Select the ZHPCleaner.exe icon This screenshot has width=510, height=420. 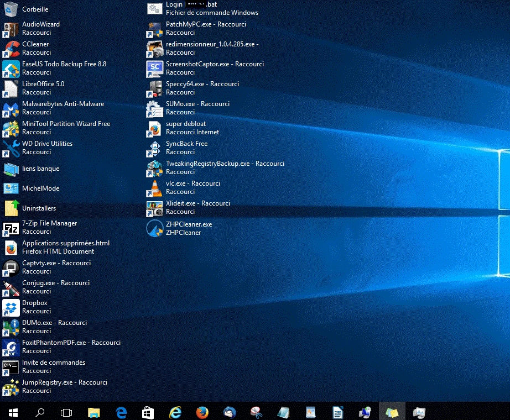pos(154,228)
